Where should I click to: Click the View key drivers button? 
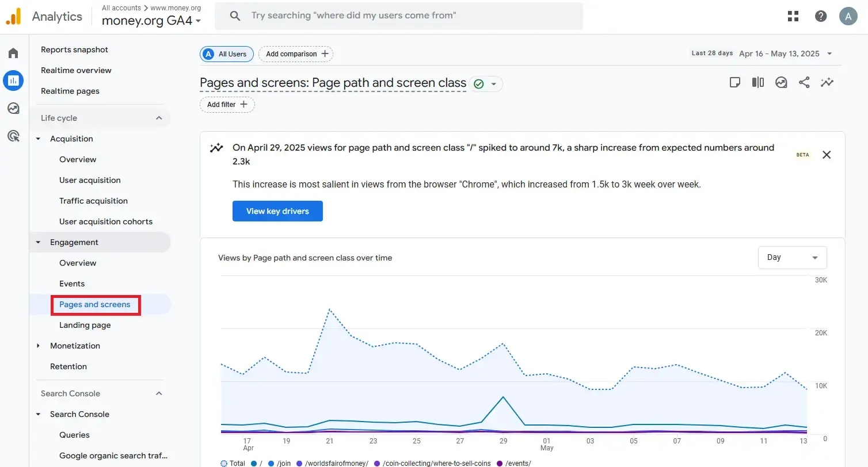277,211
